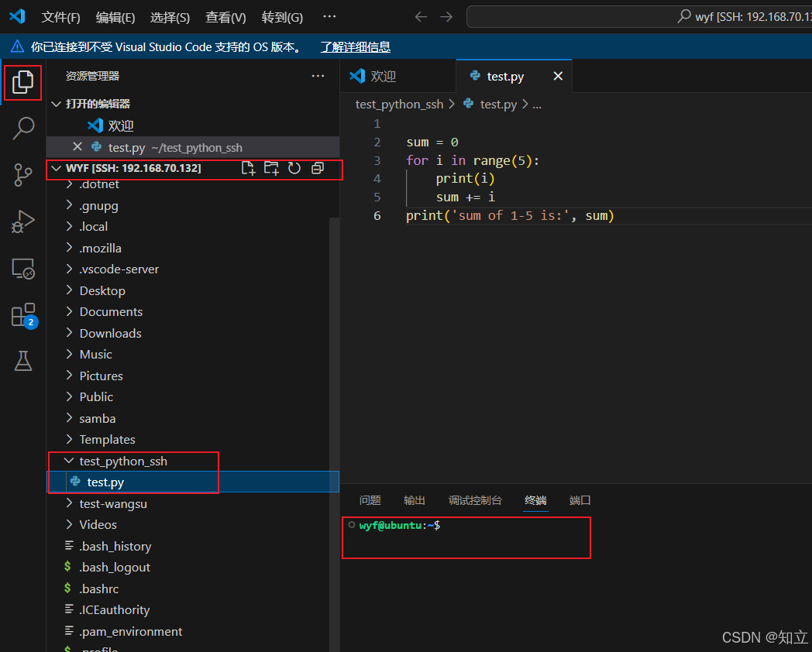Open the overflow menu ellipsis in menu bar
Viewport: 812px width, 652px height.
[329, 16]
